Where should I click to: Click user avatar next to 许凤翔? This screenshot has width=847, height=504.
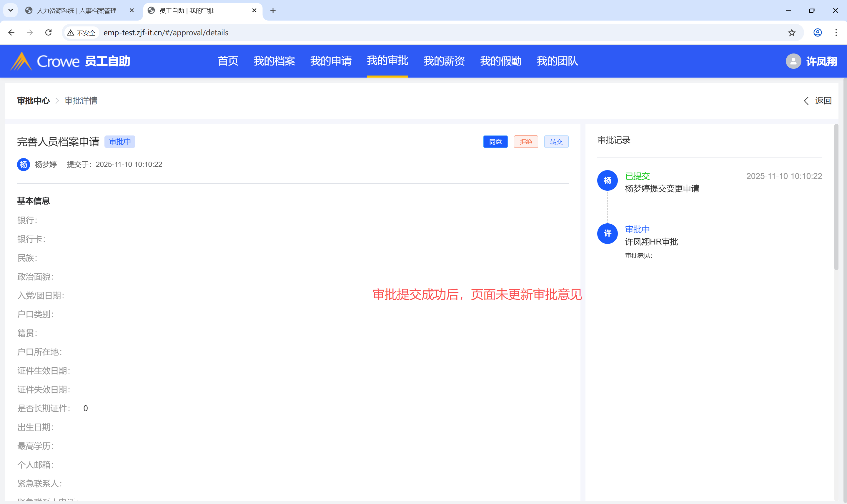pos(793,61)
